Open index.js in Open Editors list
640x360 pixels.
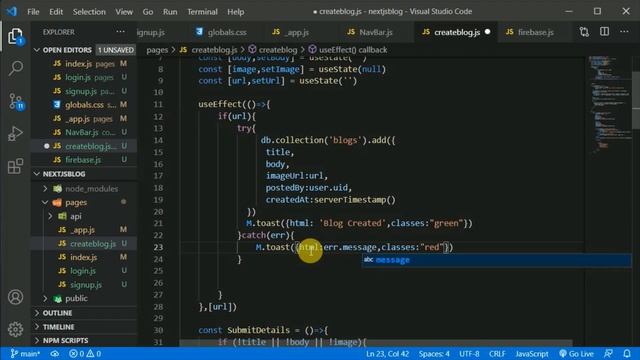[84, 64]
